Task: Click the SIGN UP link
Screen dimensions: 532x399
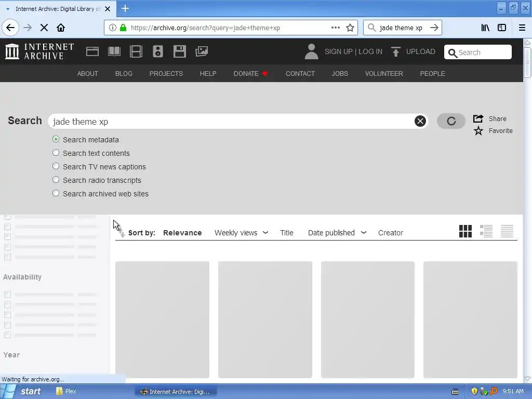Action: coord(339,51)
